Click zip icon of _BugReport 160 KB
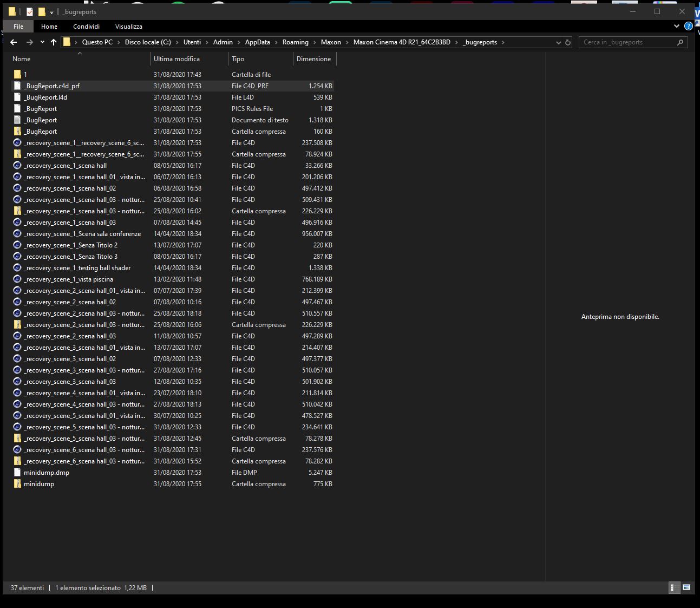The width and height of the screenshot is (700, 608). [x=17, y=131]
